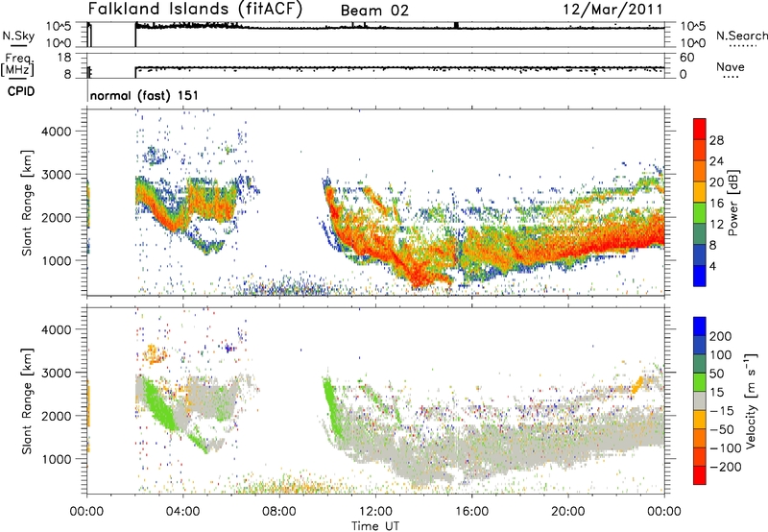Click the date '12/Mar/2011'
The height and width of the screenshot is (532, 768).
click(x=612, y=10)
